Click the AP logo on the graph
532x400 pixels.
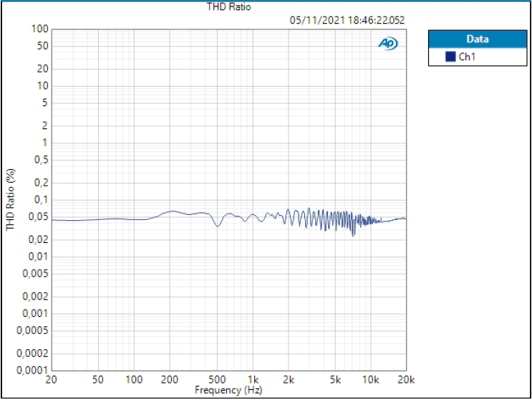pyautogui.click(x=388, y=44)
